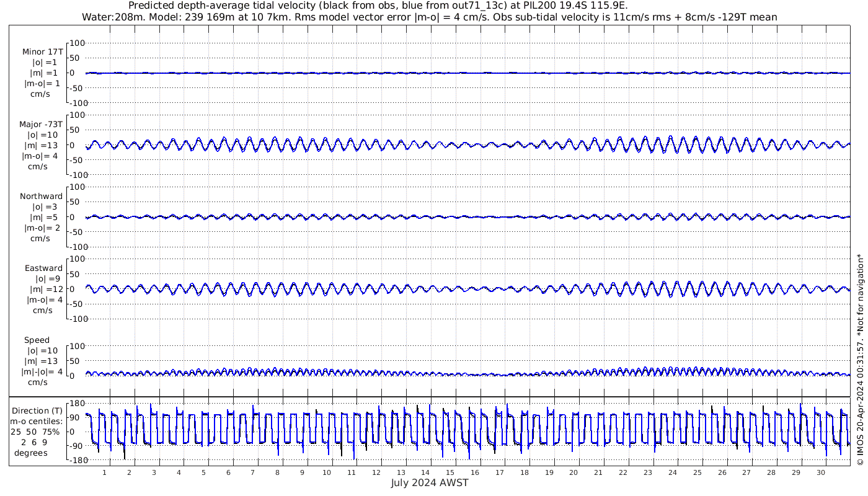
Task: Click "m-o centiles:" in Direction panel
Action: 36,421
